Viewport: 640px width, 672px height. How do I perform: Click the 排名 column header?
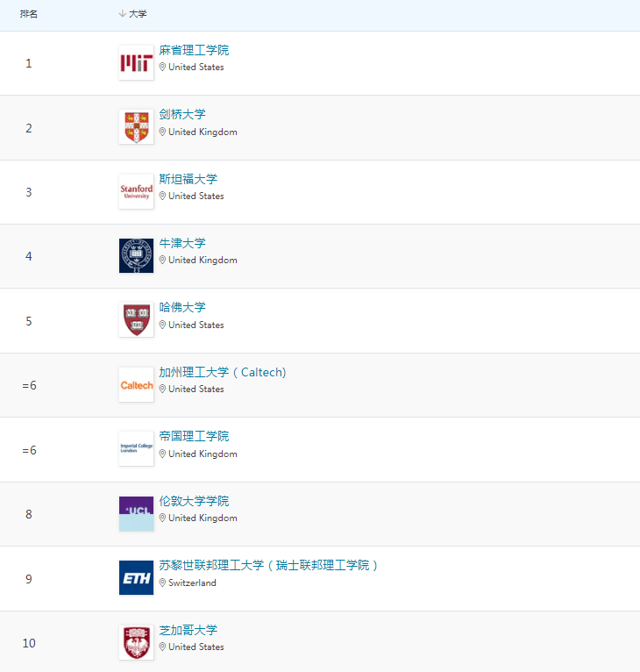point(29,14)
